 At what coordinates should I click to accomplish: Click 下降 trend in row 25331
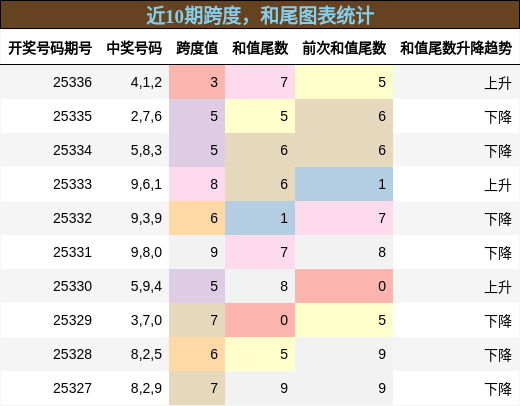click(498, 253)
